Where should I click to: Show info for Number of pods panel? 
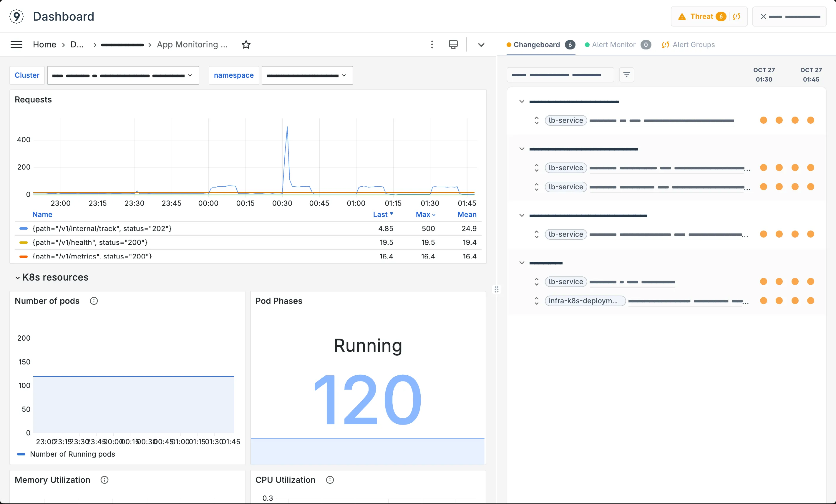coord(94,301)
